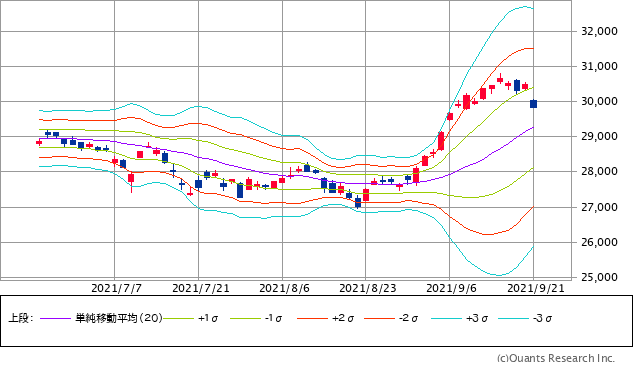The height and width of the screenshot is (372, 633).
Task: Click the 2021/7/21 date label
Action: click(201, 288)
